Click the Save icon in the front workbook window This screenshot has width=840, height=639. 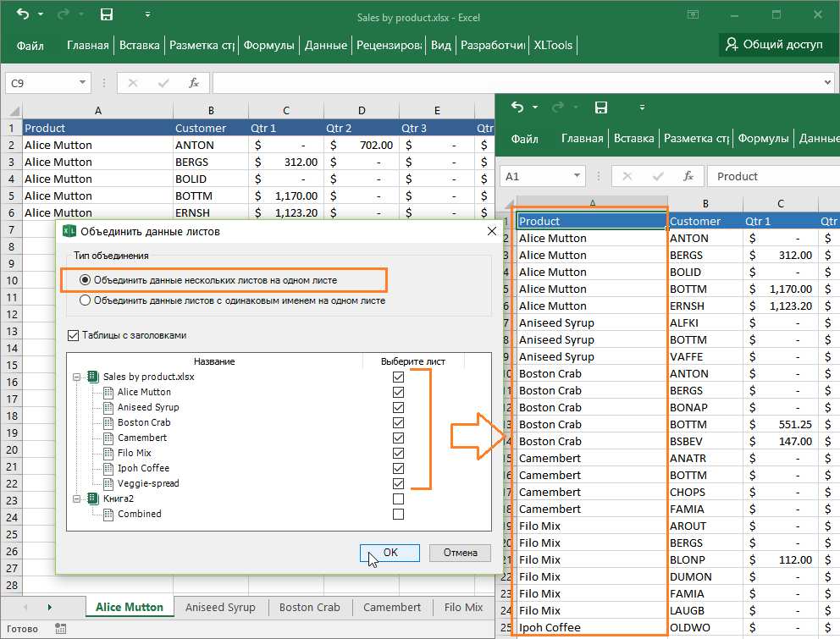coord(601,107)
